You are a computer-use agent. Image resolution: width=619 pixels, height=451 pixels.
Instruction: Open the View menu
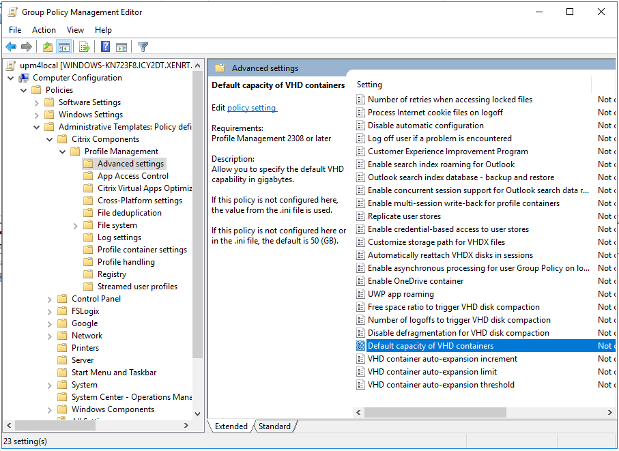coord(75,30)
